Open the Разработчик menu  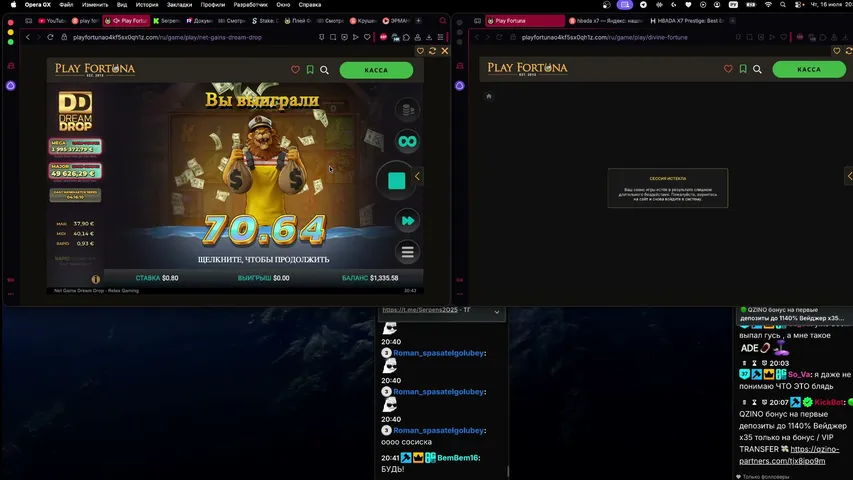pos(250,4)
